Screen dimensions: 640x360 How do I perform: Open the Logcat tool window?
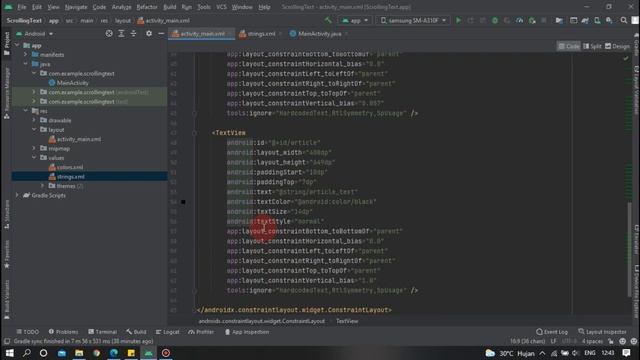[x=167, y=332]
